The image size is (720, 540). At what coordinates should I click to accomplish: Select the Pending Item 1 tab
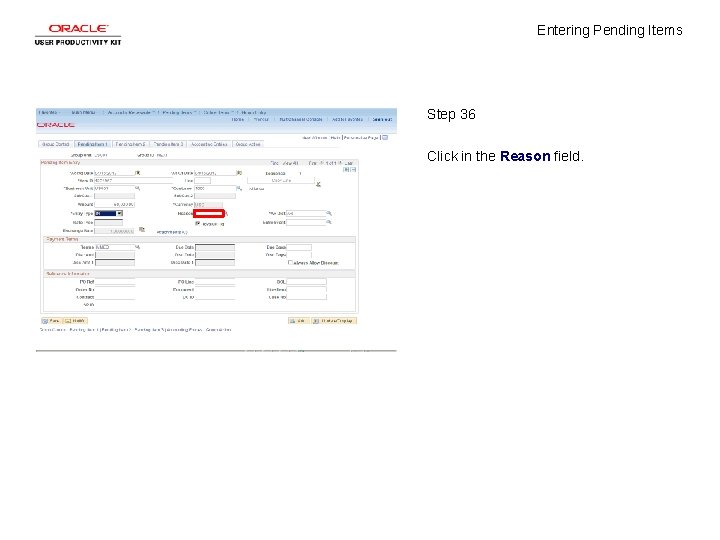pos(92,144)
